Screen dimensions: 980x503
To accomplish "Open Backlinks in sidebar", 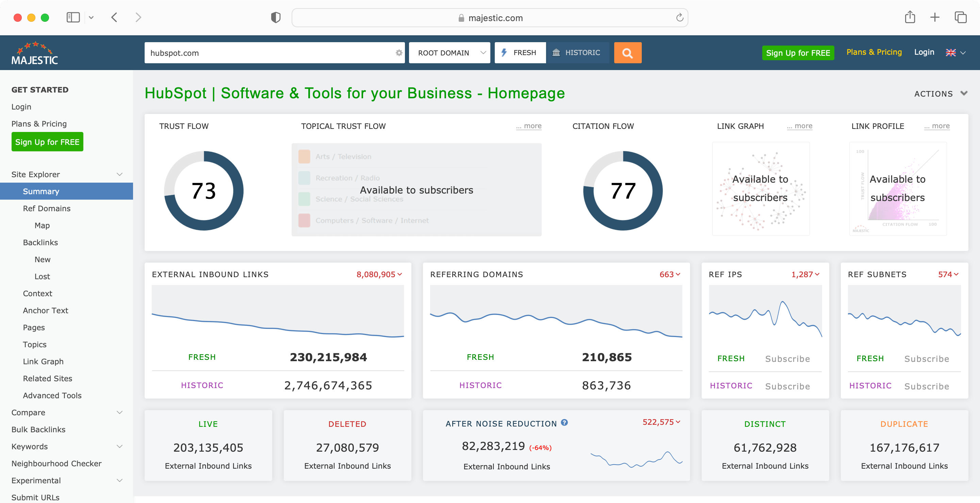I will coord(40,242).
